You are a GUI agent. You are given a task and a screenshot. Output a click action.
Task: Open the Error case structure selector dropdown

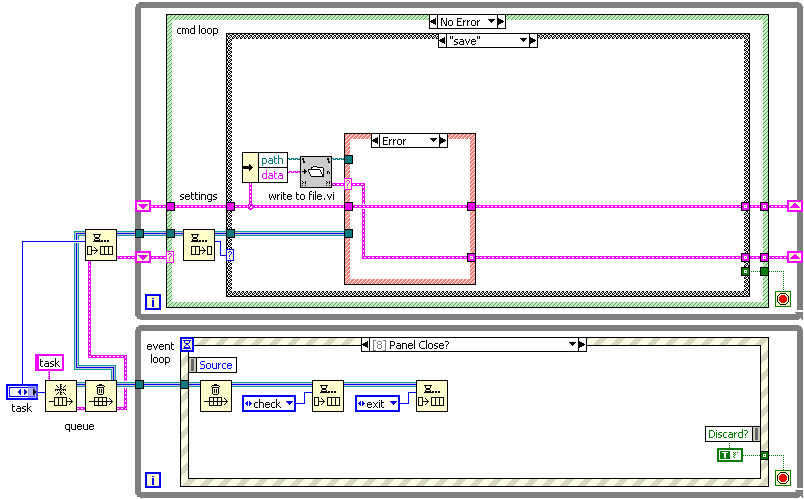(x=435, y=141)
